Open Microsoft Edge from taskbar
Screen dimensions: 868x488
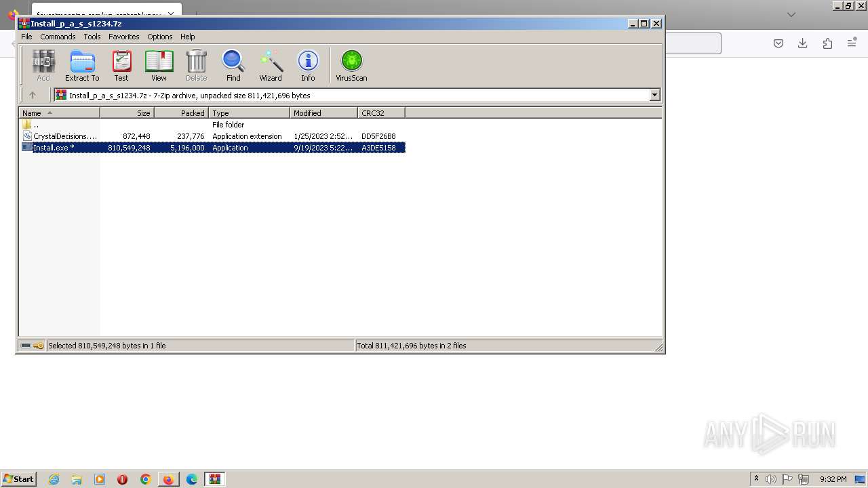click(x=192, y=479)
